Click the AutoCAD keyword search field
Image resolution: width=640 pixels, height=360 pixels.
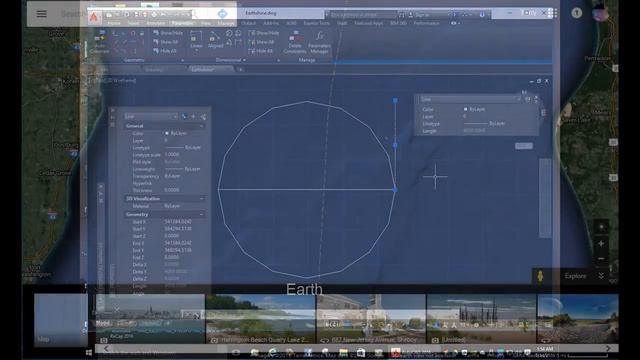(x=362, y=14)
